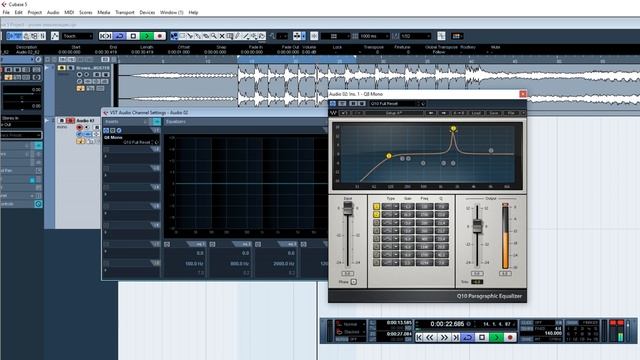Click the A->B copy button in Q10
Screen dimensions: 640x360
pyautogui.click(x=458, y=113)
